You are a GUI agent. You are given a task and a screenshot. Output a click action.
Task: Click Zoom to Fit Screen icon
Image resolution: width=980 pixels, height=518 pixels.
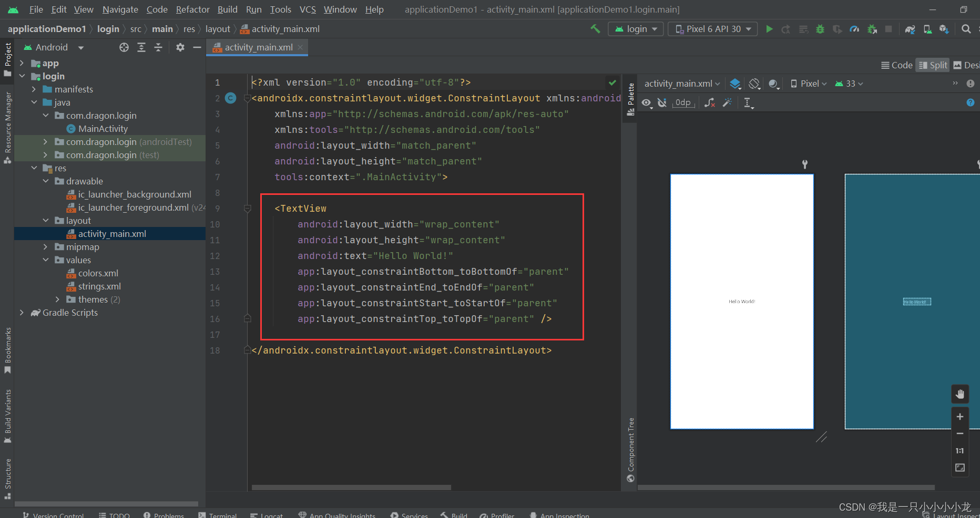(960, 468)
